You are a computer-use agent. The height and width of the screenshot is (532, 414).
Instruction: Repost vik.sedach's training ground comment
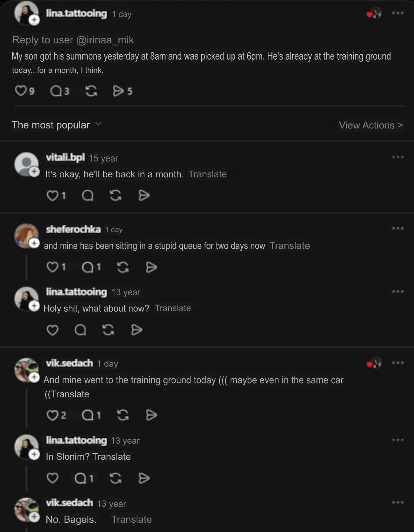[123, 415]
